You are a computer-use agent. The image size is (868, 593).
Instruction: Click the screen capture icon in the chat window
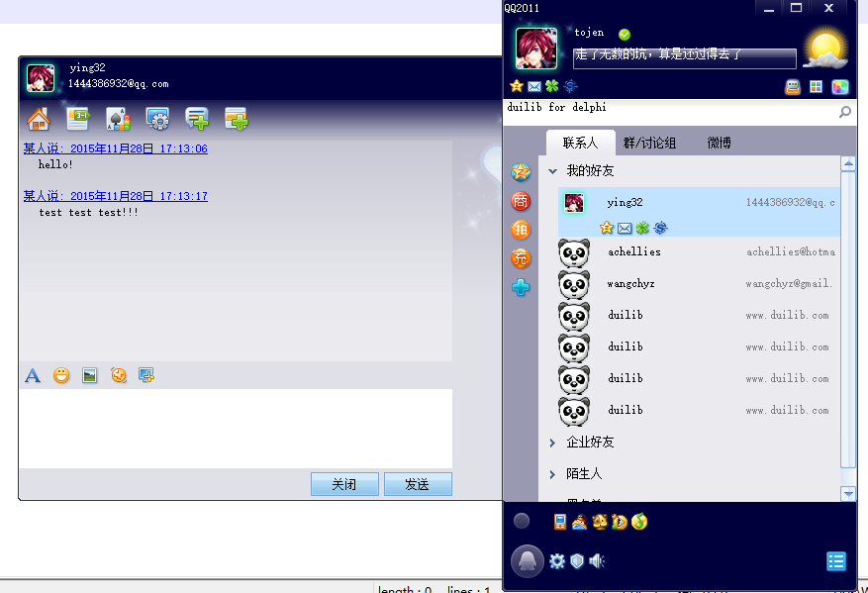(146, 376)
